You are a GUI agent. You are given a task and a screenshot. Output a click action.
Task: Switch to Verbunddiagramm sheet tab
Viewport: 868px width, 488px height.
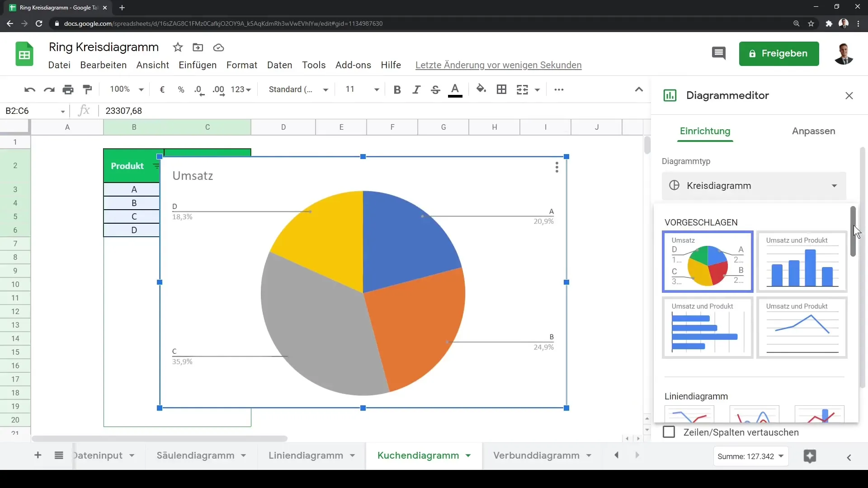pyautogui.click(x=537, y=455)
